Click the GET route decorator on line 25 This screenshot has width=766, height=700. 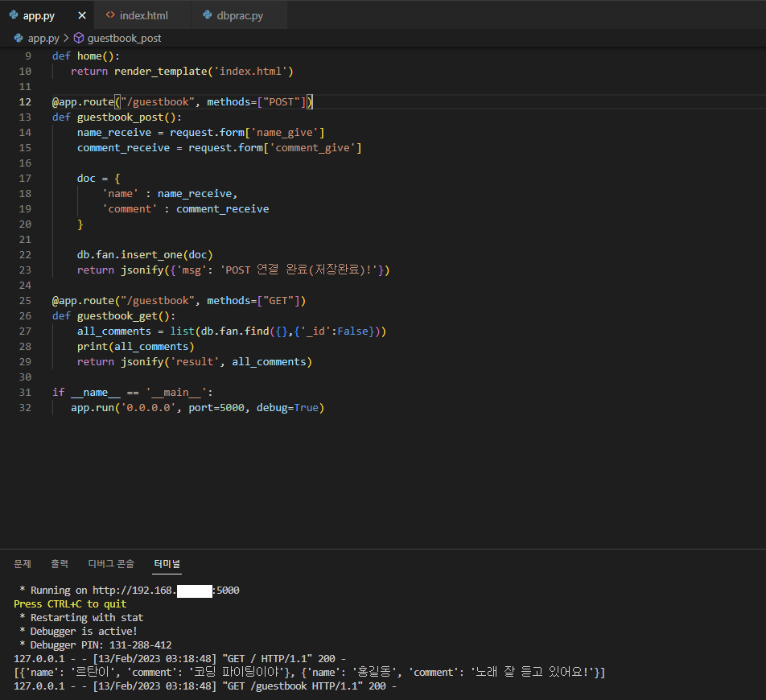pyautogui.click(x=179, y=300)
